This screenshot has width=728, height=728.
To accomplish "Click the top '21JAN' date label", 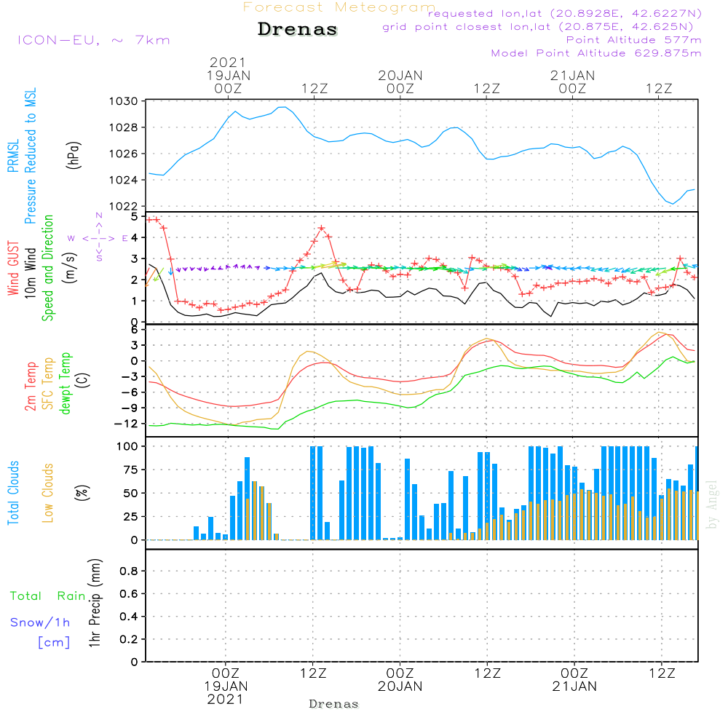I will coord(572,76).
